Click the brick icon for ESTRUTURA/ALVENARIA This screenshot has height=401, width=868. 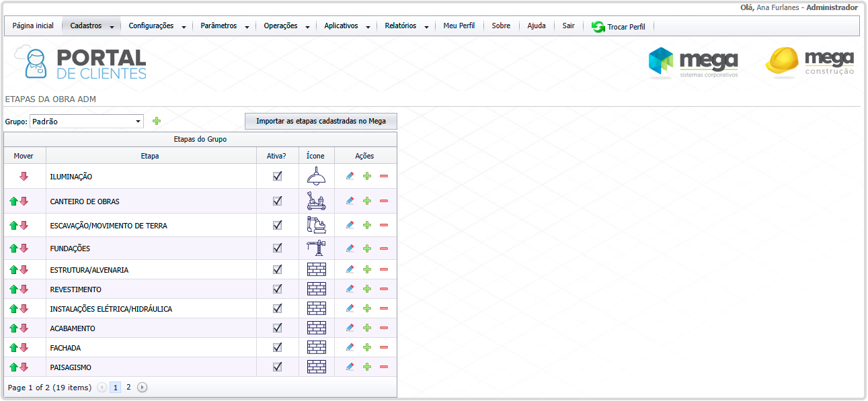316,269
